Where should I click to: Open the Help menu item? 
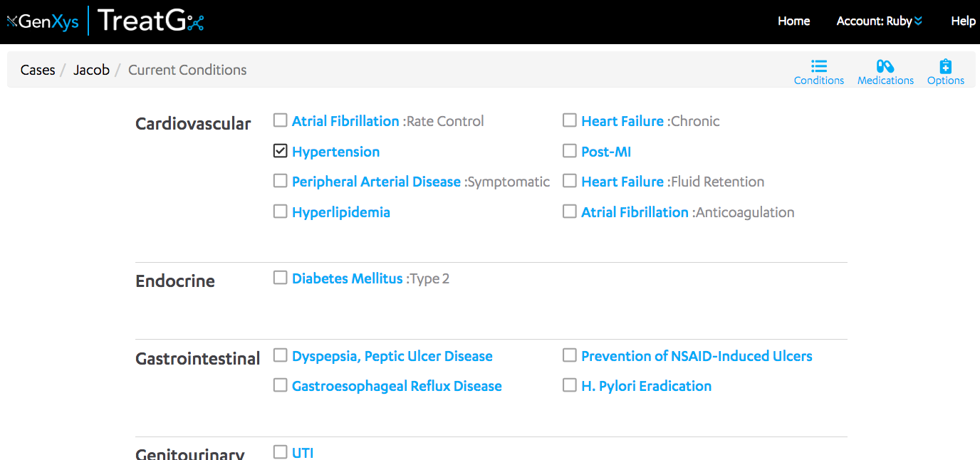click(963, 21)
